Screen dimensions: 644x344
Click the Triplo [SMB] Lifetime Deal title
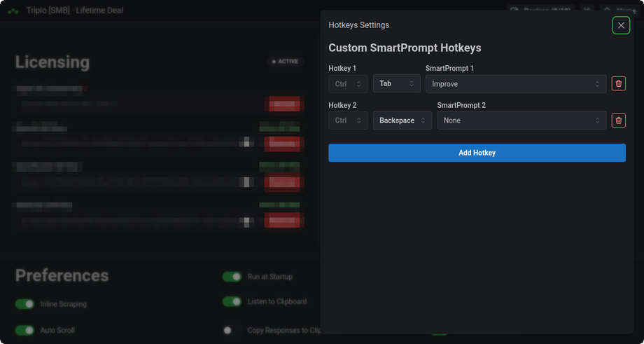click(x=75, y=11)
